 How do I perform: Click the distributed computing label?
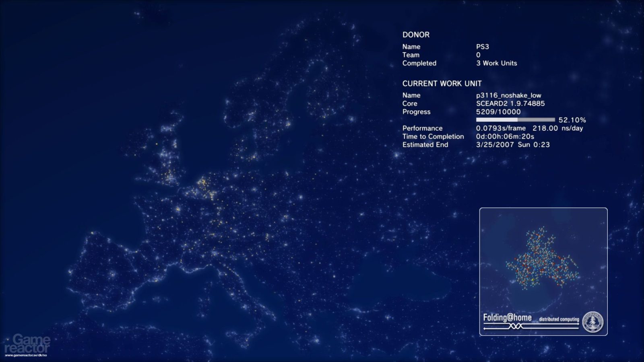(559, 319)
